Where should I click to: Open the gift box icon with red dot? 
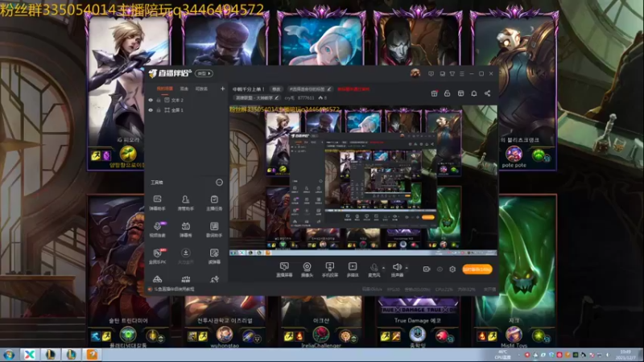pos(434,93)
